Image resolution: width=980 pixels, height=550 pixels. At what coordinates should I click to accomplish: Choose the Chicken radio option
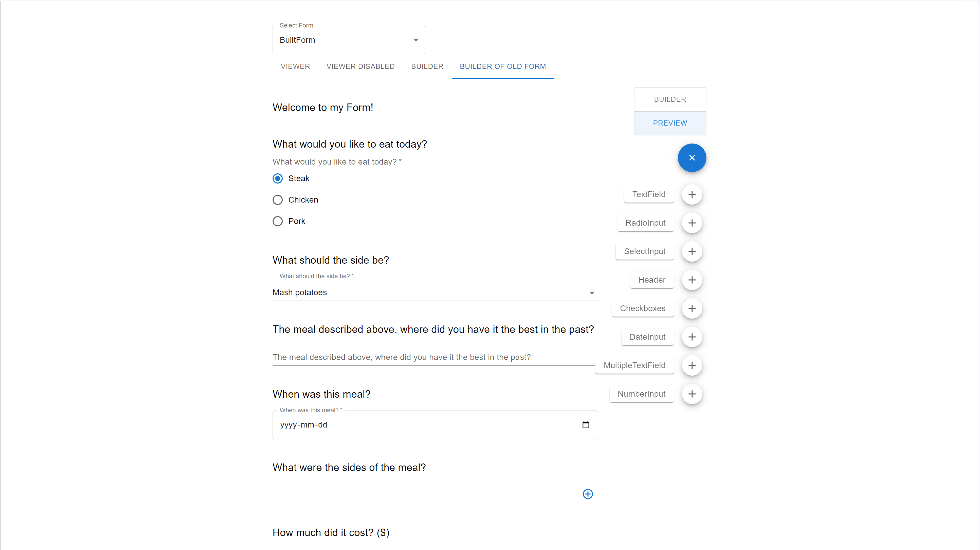278,200
